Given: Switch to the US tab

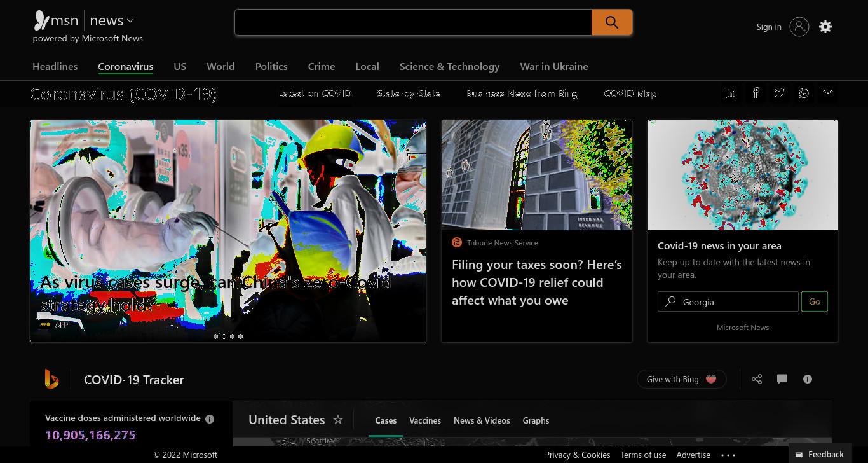Looking at the screenshot, I should pos(180,66).
